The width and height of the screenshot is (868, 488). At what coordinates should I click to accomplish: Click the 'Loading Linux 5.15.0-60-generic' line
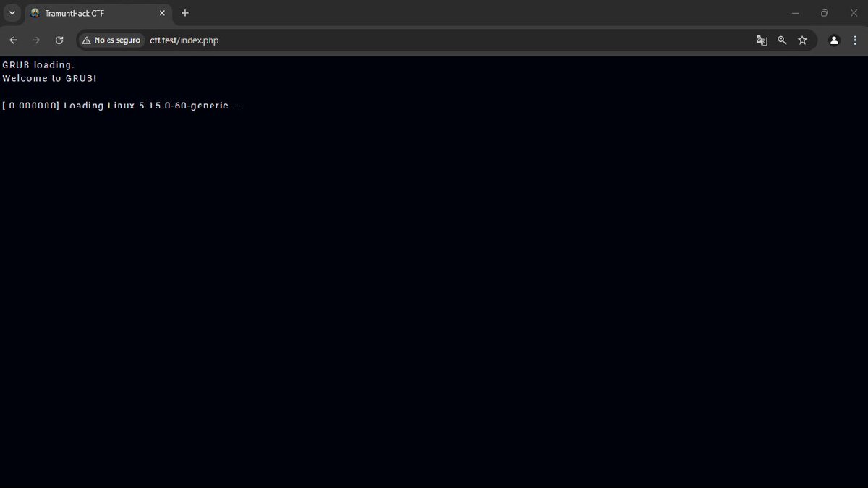[123, 106]
